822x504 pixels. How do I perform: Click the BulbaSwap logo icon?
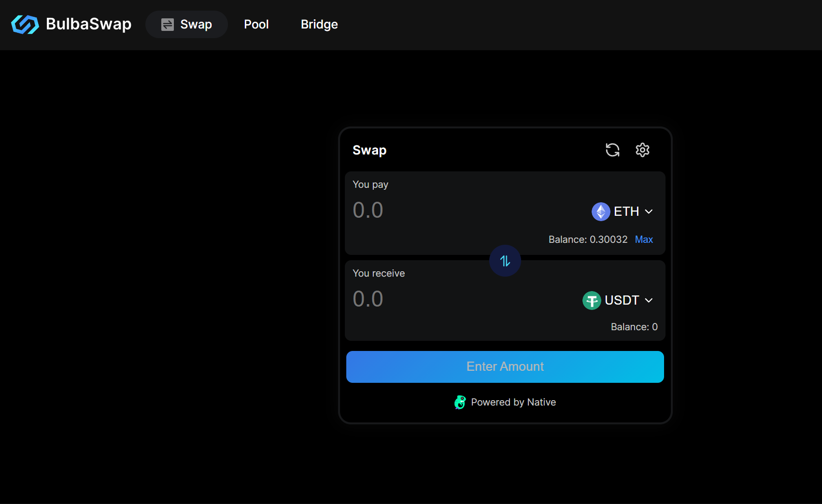[25, 24]
